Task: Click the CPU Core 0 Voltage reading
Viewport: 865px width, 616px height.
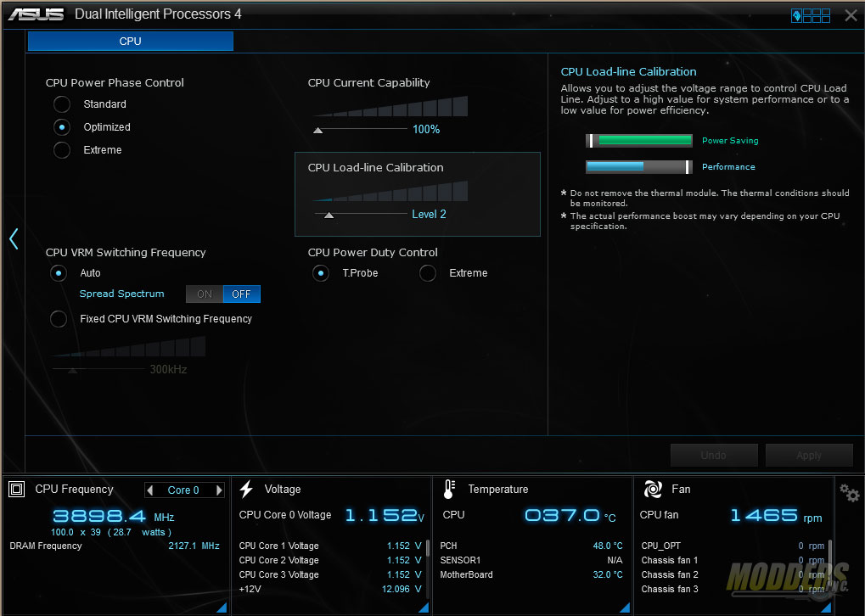Action: (385, 515)
